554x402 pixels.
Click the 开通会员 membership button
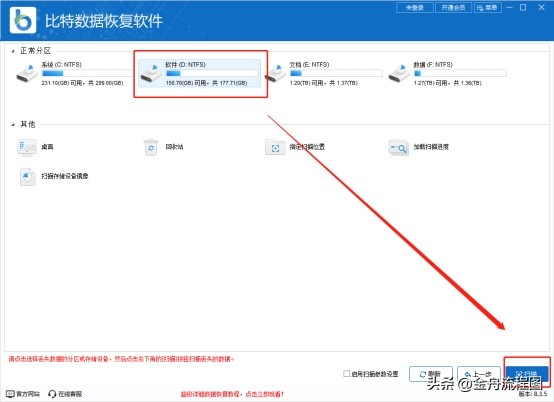click(x=454, y=7)
